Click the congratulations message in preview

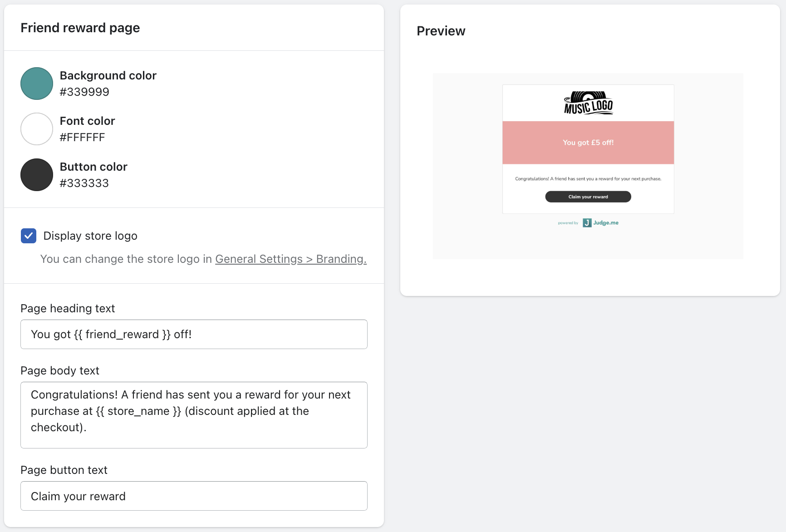click(588, 179)
